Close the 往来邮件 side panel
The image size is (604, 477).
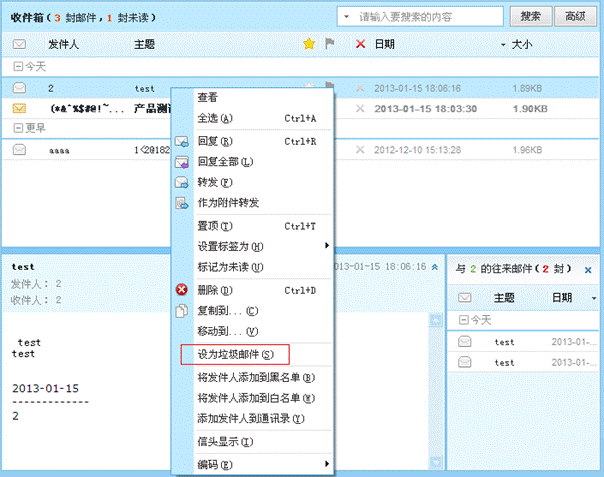coord(589,270)
